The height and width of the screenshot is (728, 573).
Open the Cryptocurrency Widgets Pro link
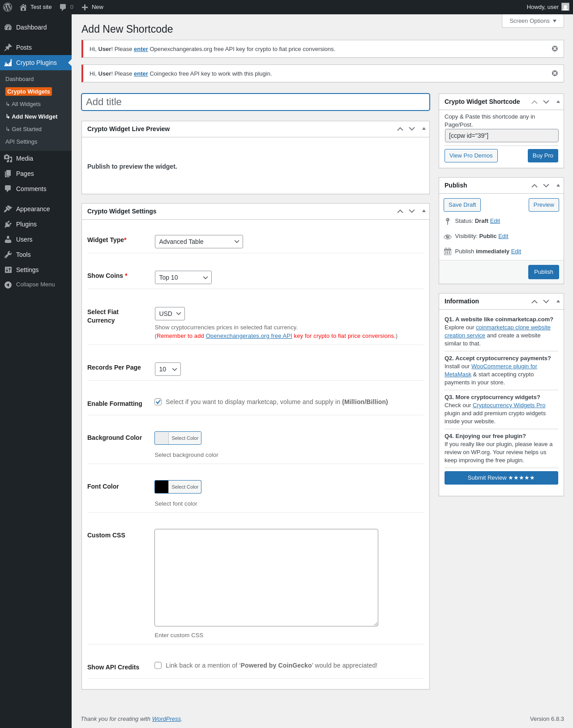click(509, 405)
